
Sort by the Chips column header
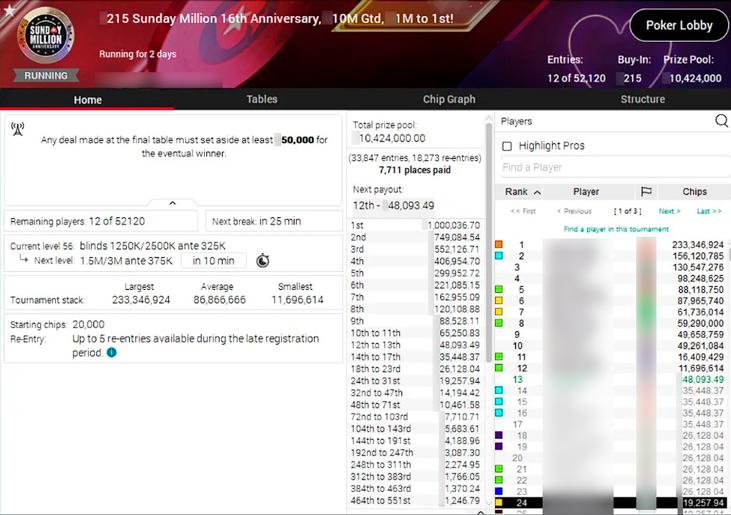pos(694,192)
